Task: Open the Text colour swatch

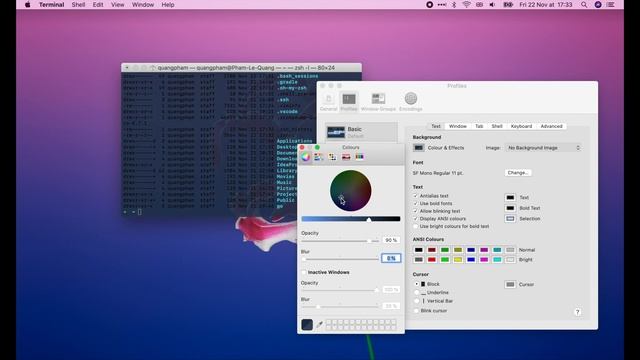Action: tap(510, 198)
